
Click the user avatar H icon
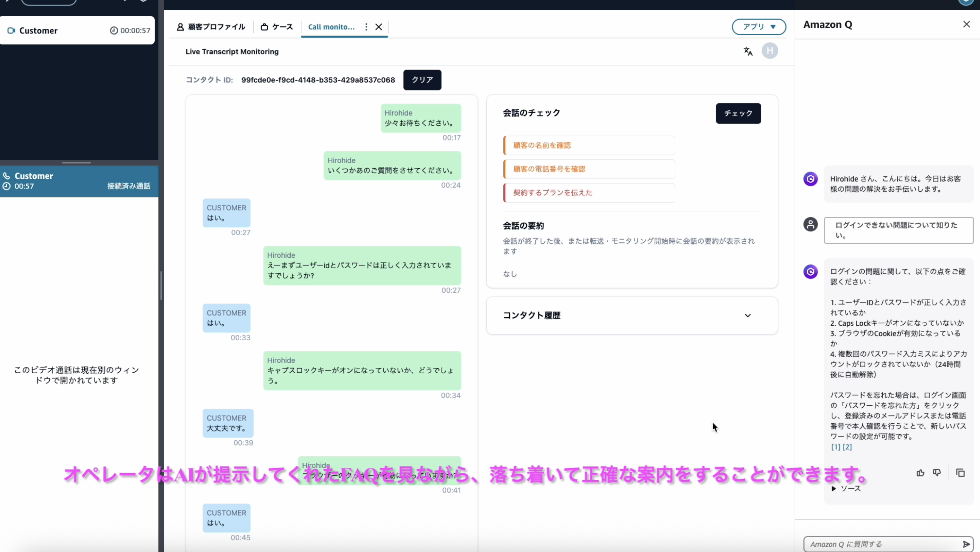[769, 51]
